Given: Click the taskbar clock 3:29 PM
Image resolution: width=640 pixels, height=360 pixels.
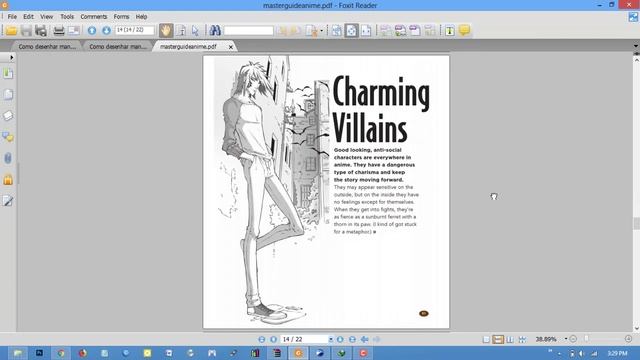Looking at the screenshot, I should pos(617,353).
